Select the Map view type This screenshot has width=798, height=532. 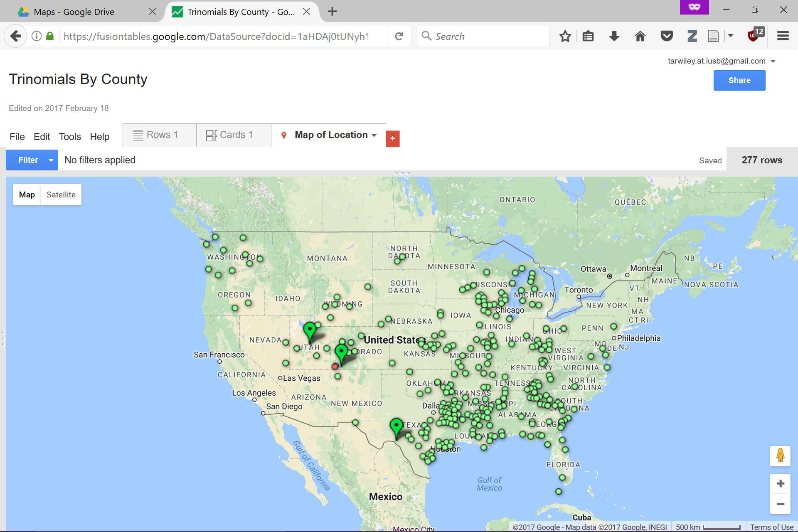[27, 195]
